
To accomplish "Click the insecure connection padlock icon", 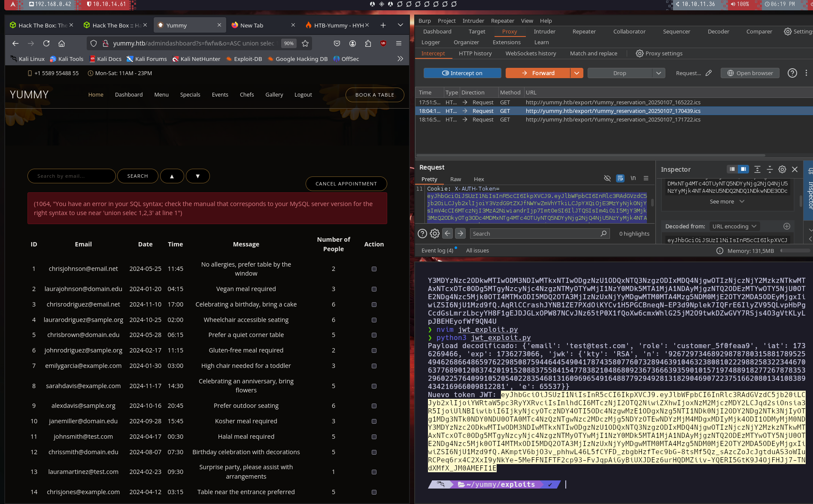I will pos(105,43).
